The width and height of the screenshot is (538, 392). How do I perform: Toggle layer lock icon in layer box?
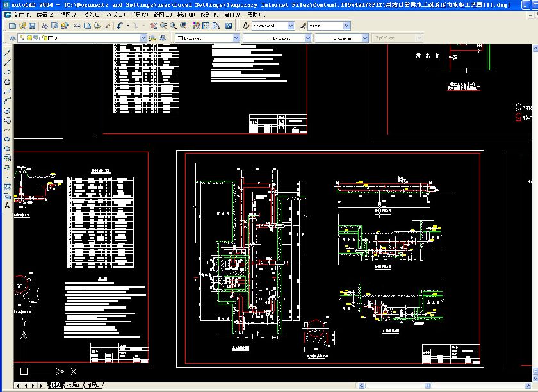pos(44,38)
